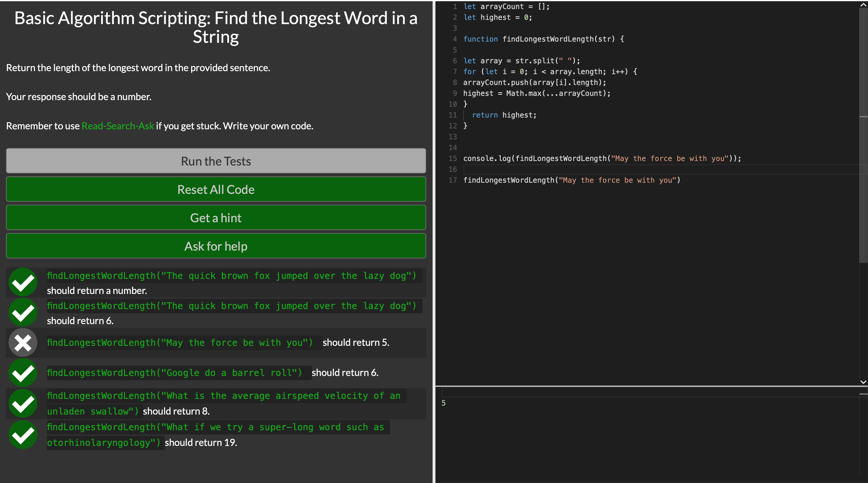The height and width of the screenshot is (483, 868).
Task: Click the 'May the force' test code text
Action: pos(180,343)
